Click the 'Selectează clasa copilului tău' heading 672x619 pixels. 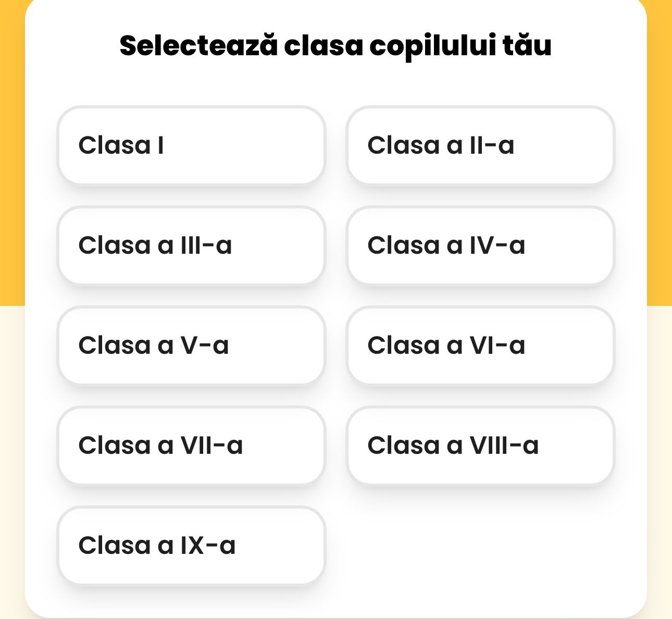point(335,45)
